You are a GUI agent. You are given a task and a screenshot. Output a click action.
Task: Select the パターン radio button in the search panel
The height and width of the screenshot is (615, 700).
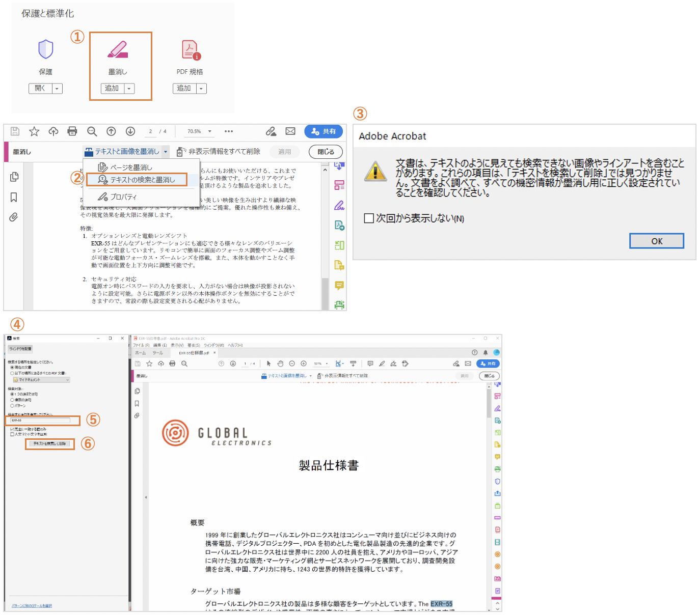12,405
